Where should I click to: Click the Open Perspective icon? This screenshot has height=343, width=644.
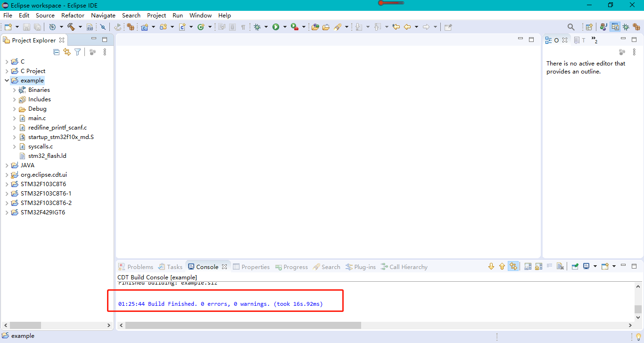589,27
